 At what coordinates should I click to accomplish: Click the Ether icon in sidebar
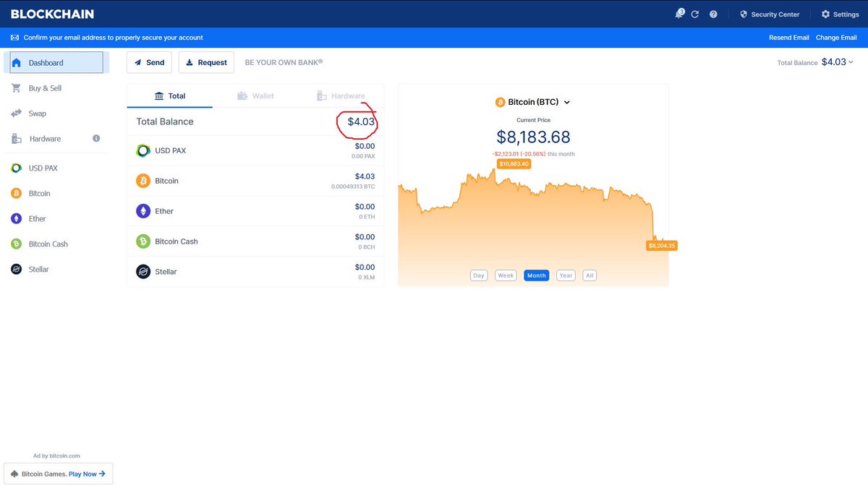pyautogui.click(x=16, y=219)
